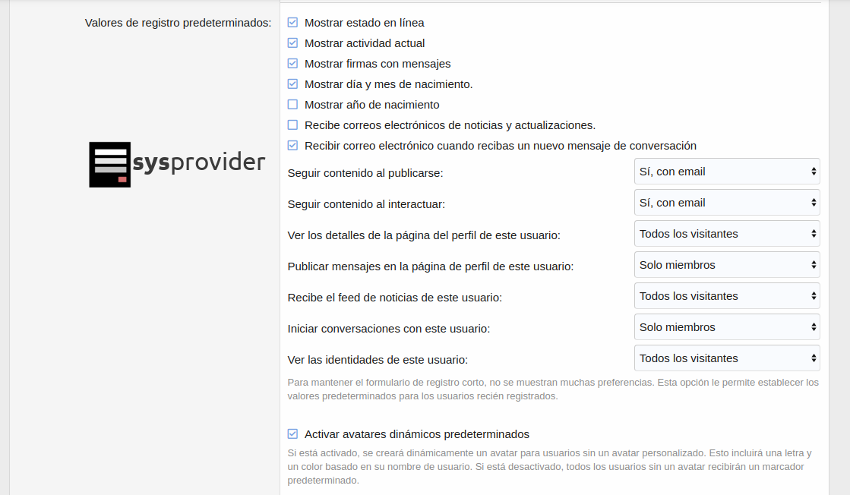This screenshot has width=850, height=495.
Task: Disable Mostrar firmas con mensajes
Action: point(293,64)
